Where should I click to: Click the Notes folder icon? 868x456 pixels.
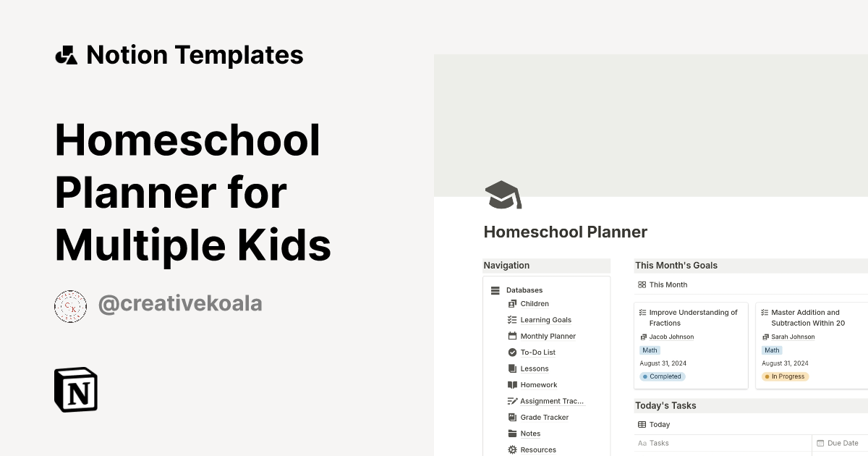click(x=512, y=433)
